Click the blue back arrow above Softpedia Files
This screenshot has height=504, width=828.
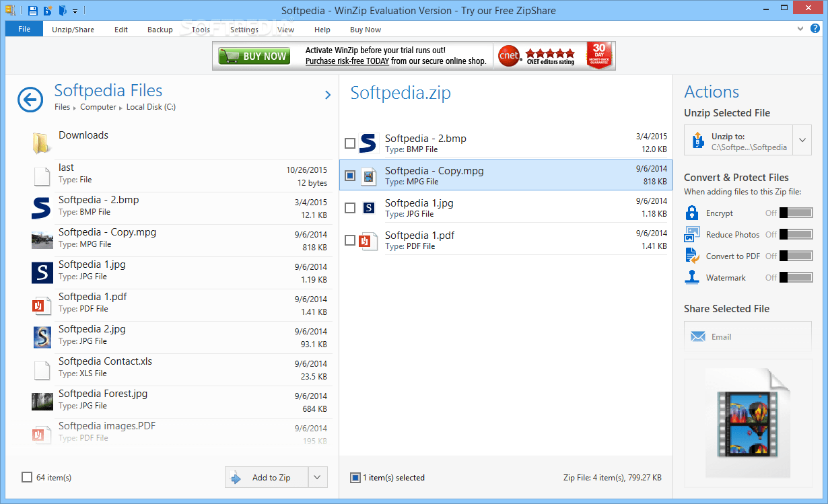(30, 100)
